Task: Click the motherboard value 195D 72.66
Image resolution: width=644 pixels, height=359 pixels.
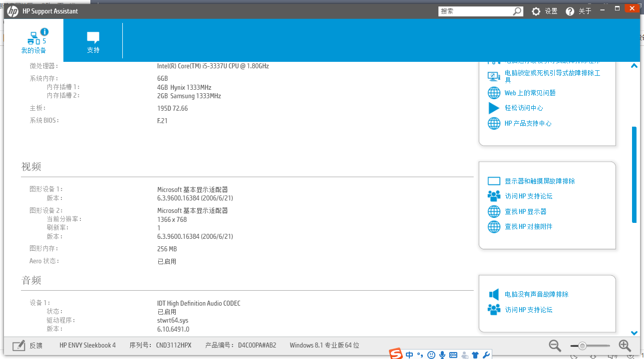Action: click(173, 108)
